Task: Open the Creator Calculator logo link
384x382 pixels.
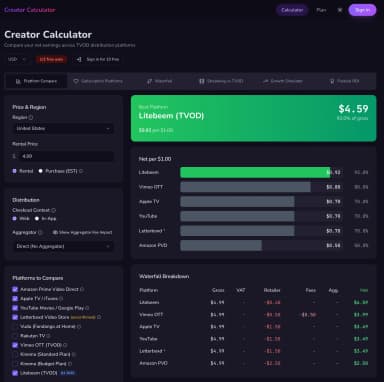Action: [30, 10]
